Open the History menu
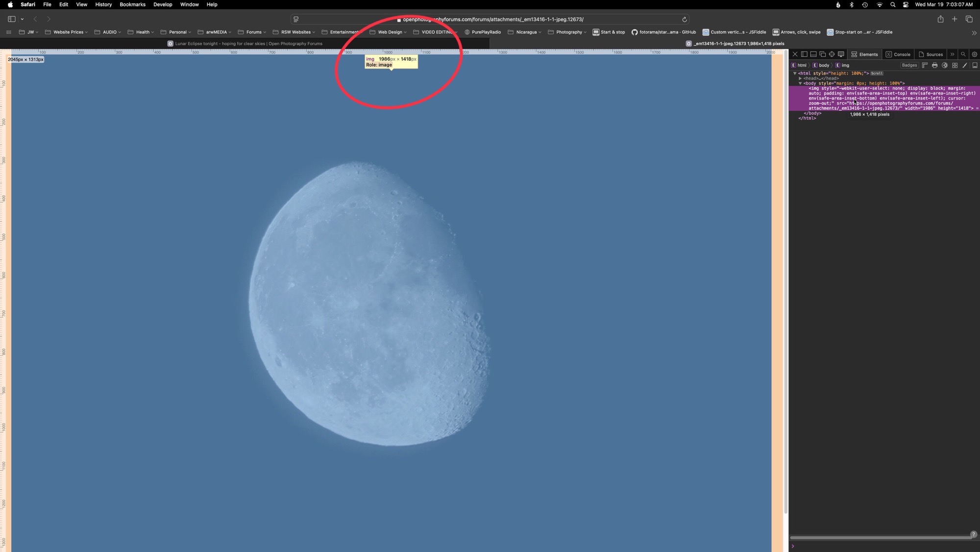Viewport: 980px width, 552px height. 103,4
